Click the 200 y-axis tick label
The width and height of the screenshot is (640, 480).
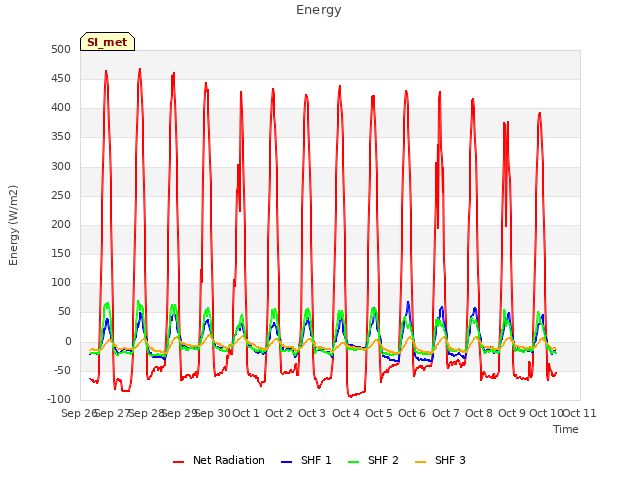[x=61, y=224]
